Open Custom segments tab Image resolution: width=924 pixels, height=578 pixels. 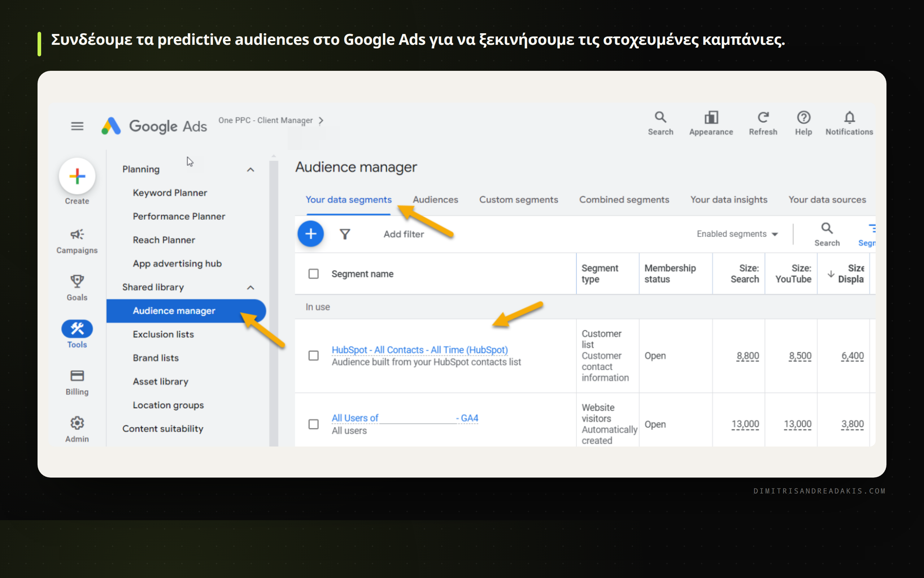[519, 199]
